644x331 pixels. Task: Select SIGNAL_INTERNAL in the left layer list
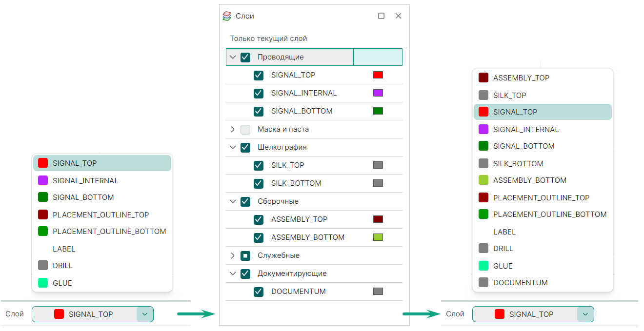point(85,181)
